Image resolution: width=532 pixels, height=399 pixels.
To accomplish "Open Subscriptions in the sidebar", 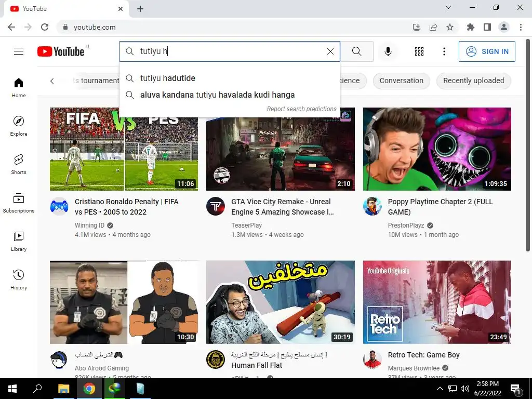I will 19,203.
